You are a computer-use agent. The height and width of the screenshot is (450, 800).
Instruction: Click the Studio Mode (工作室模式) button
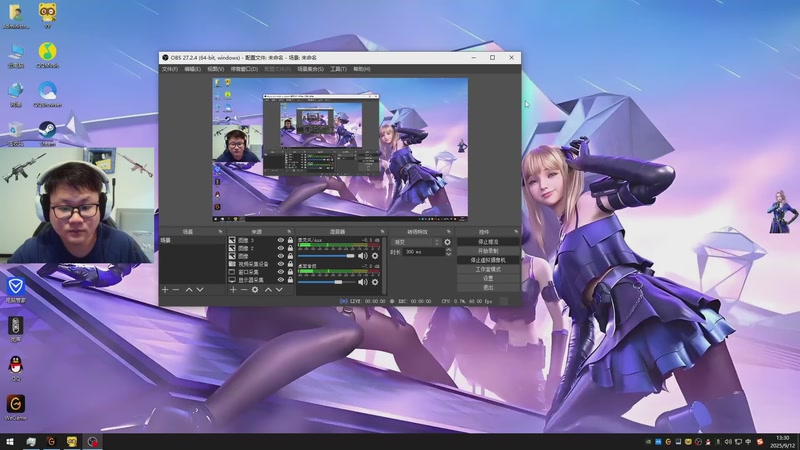tap(488, 269)
